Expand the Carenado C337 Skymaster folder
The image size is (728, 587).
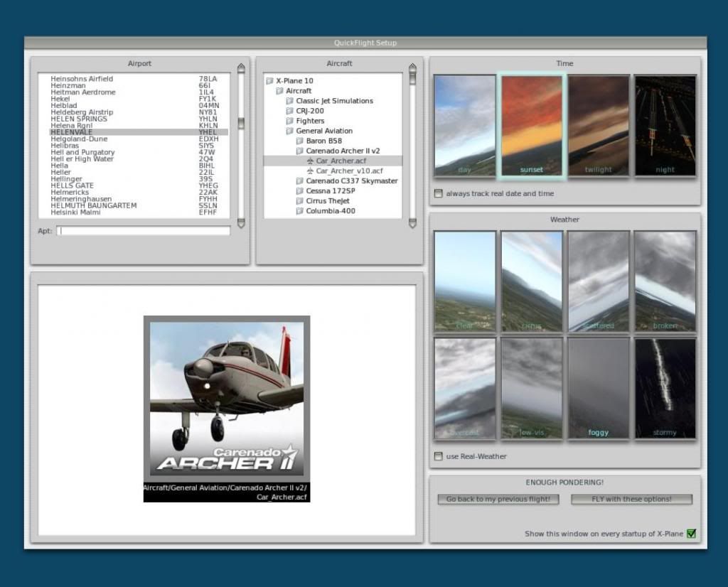[300, 181]
